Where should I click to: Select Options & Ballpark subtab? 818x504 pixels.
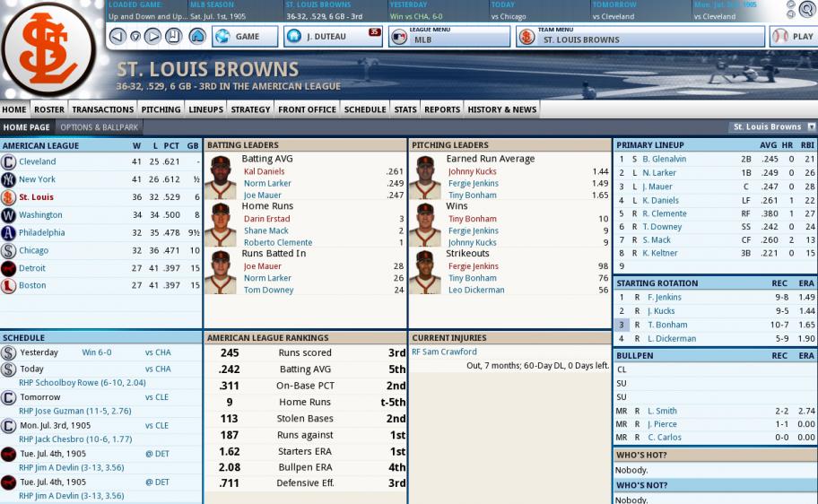[x=100, y=127]
